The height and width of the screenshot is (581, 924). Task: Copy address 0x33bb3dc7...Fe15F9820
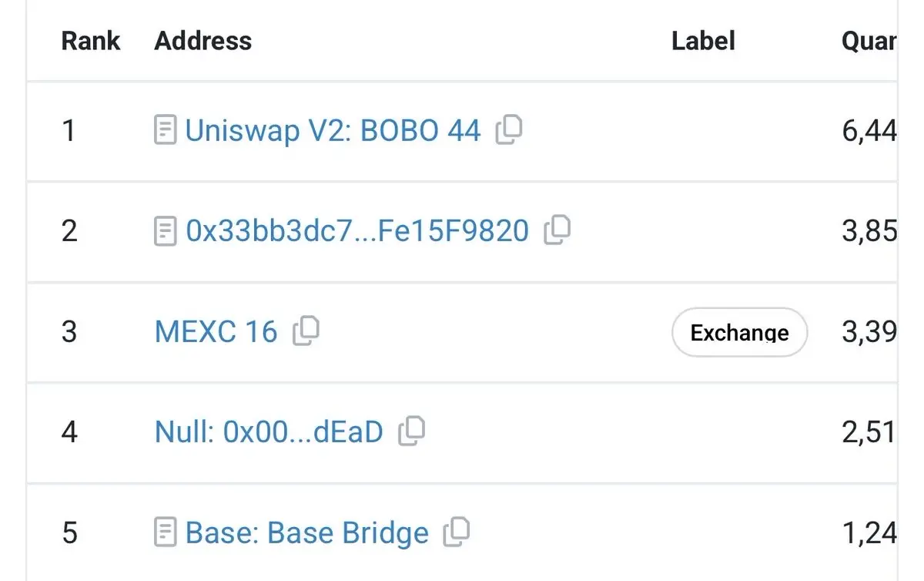click(557, 230)
